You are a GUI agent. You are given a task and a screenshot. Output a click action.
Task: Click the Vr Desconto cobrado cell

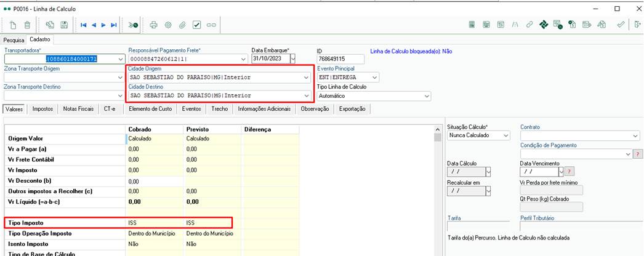point(155,181)
